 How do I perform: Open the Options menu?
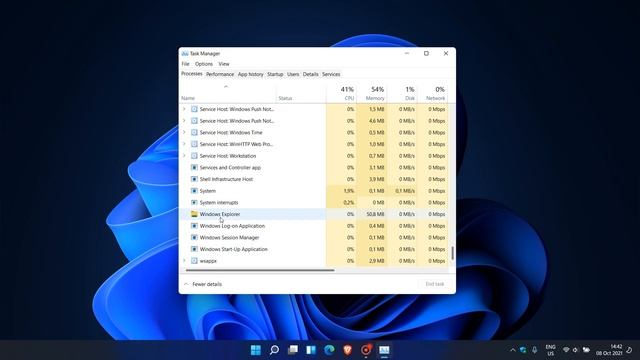pos(204,64)
